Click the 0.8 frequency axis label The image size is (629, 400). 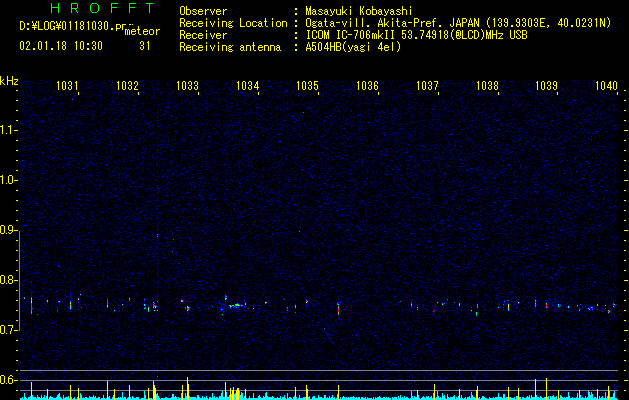tap(9, 280)
